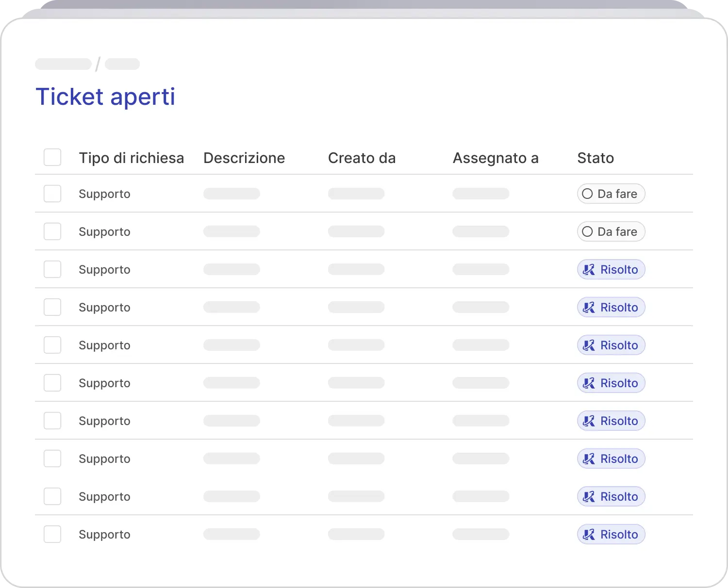
Task: Tick the select-all checkbox in the table header
Action: point(52,157)
